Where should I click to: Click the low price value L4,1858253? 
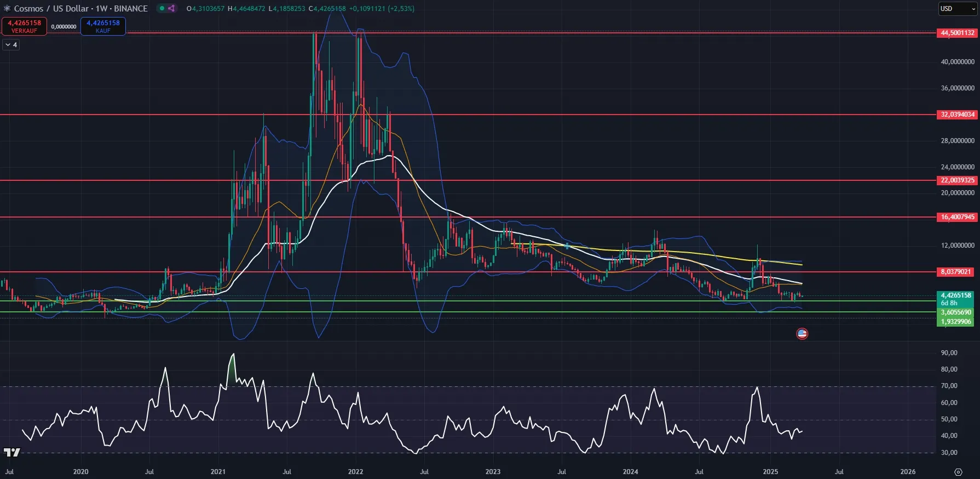click(x=287, y=9)
